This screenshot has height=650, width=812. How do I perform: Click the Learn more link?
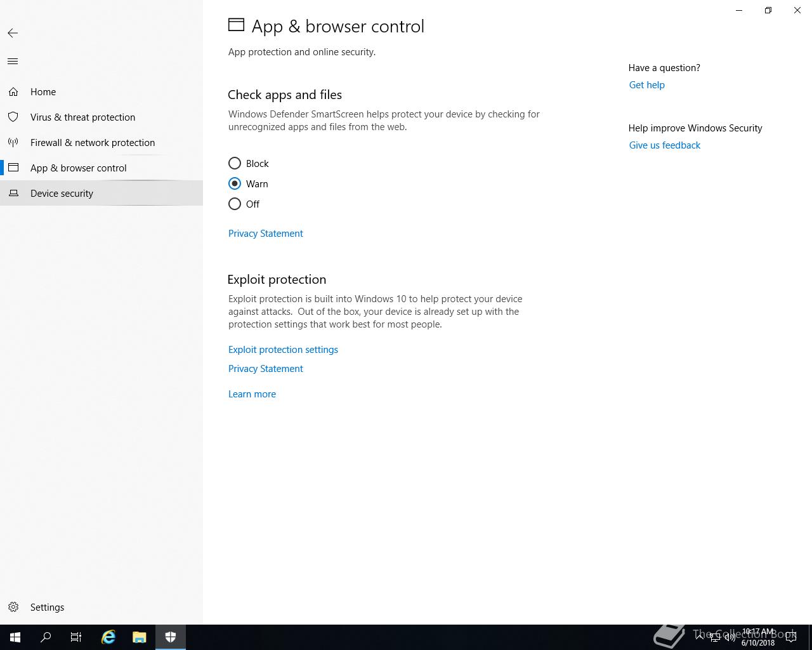[252, 394]
